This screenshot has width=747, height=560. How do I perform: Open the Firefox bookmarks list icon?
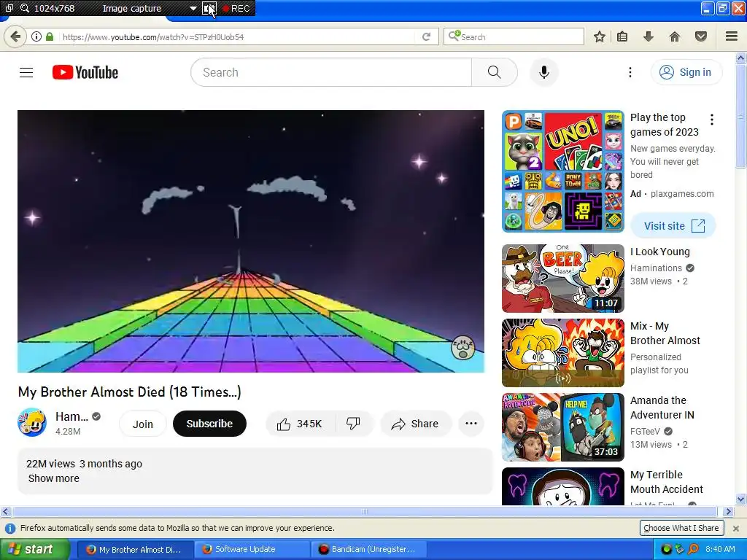point(622,36)
